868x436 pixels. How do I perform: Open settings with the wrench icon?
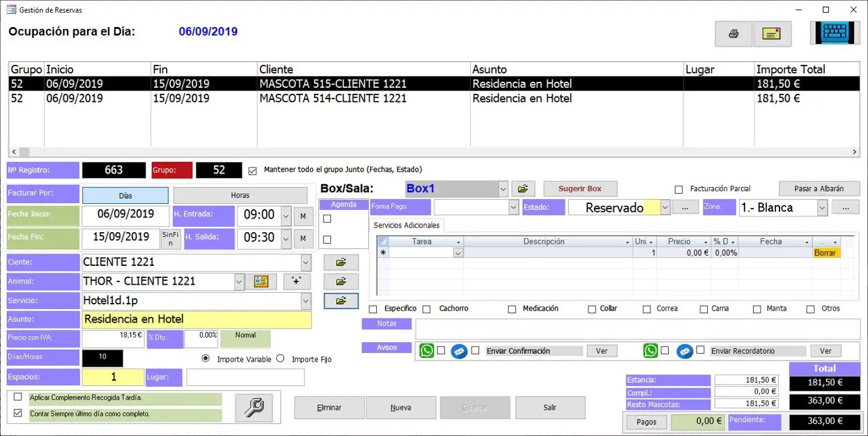[x=253, y=406]
